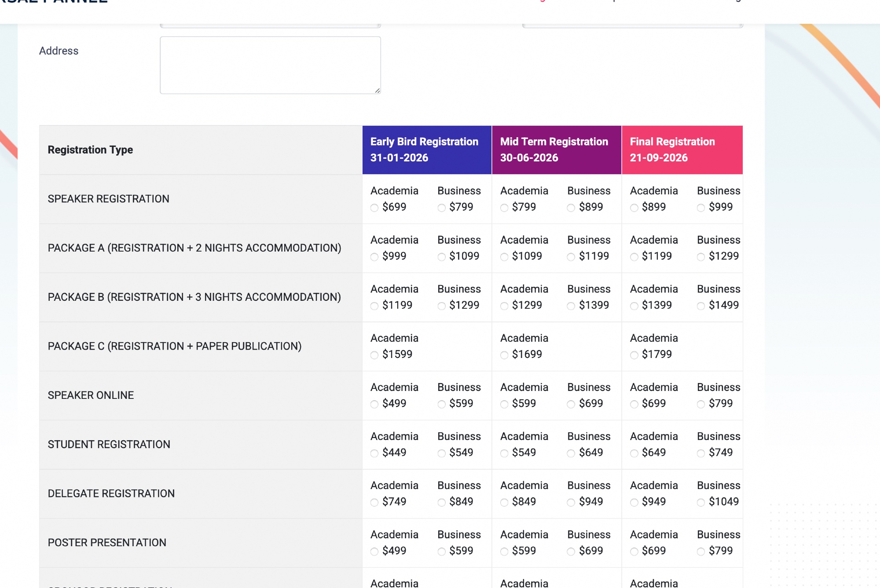880x588 pixels.
Task: Select Speaker Registration Final Academia $899
Action: click(x=634, y=208)
